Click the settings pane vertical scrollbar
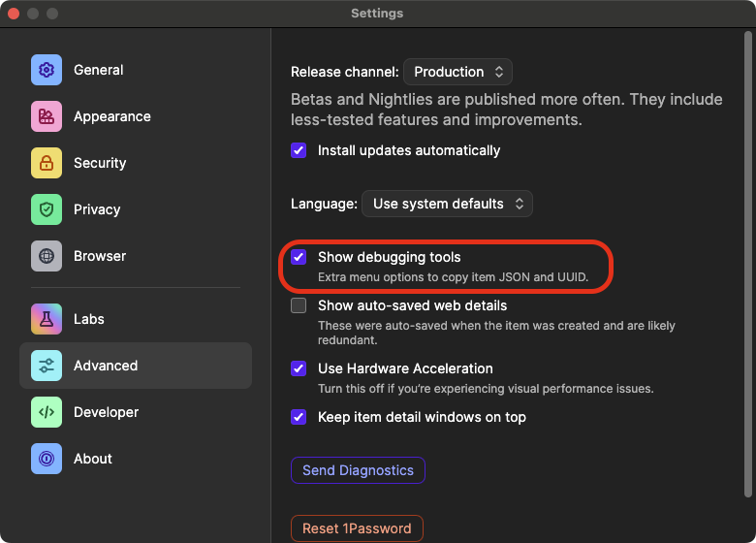This screenshot has height=543, width=756. click(x=747, y=194)
